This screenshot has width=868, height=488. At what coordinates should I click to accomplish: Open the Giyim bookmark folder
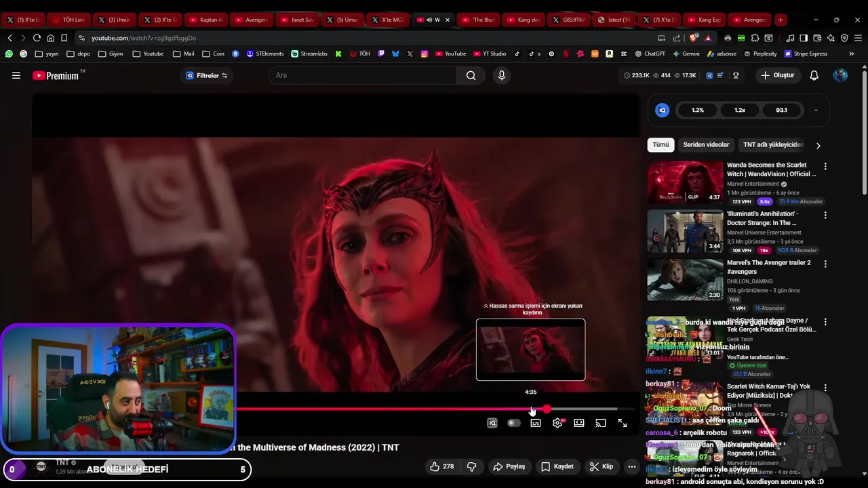110,54
